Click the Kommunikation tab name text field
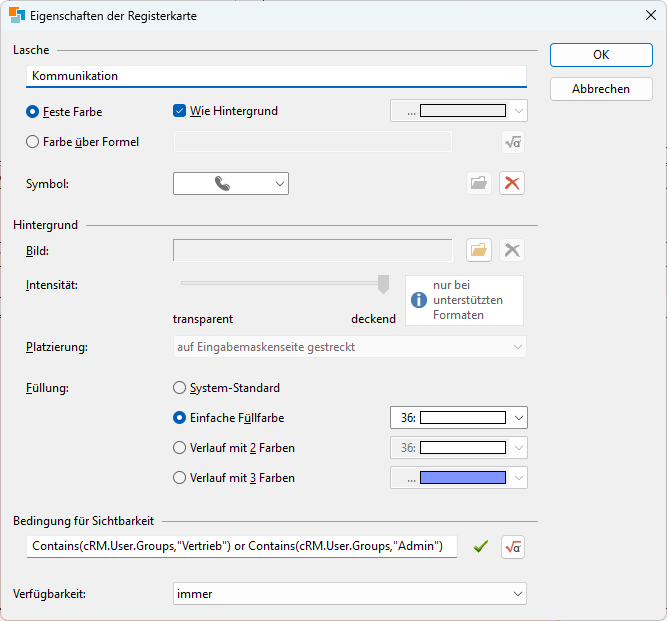This screenshot has height=621, width=667. click(276, 76)
